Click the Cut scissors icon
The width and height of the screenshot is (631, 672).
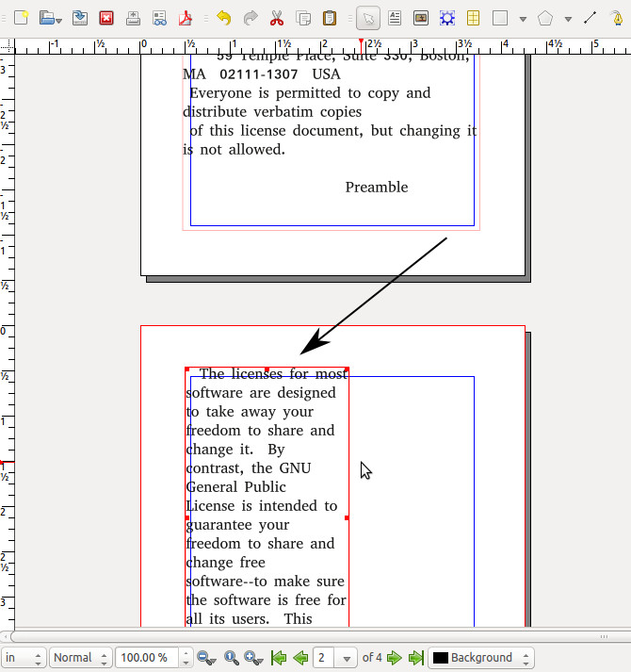point(277,18)
